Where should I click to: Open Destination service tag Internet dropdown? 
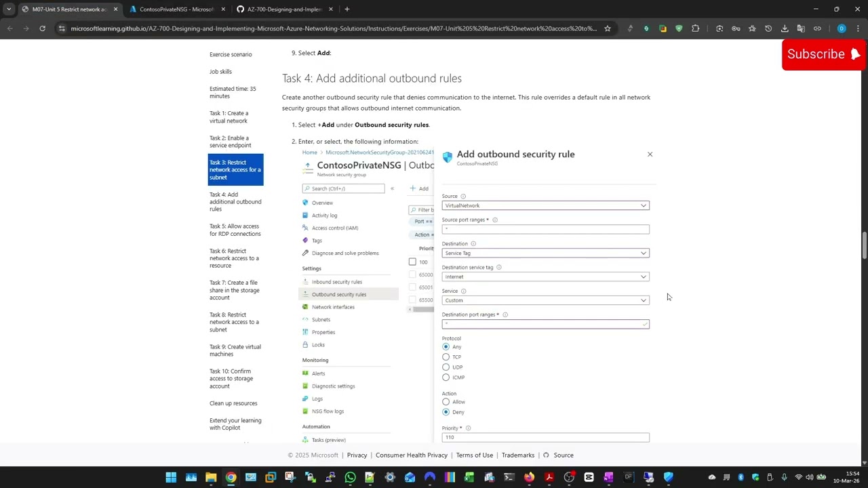pyautogui.click(x=545, y=277)
